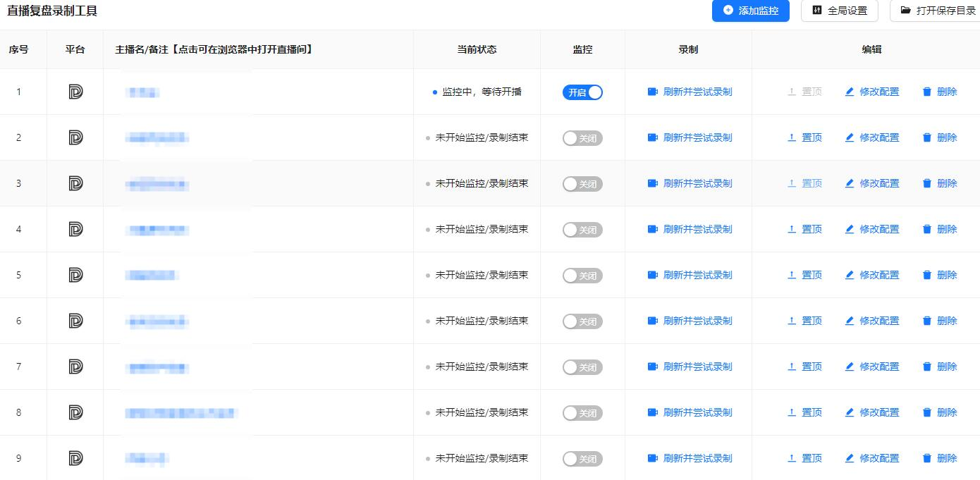Enable the monitoring toggle for row 2

coord(582,138)
